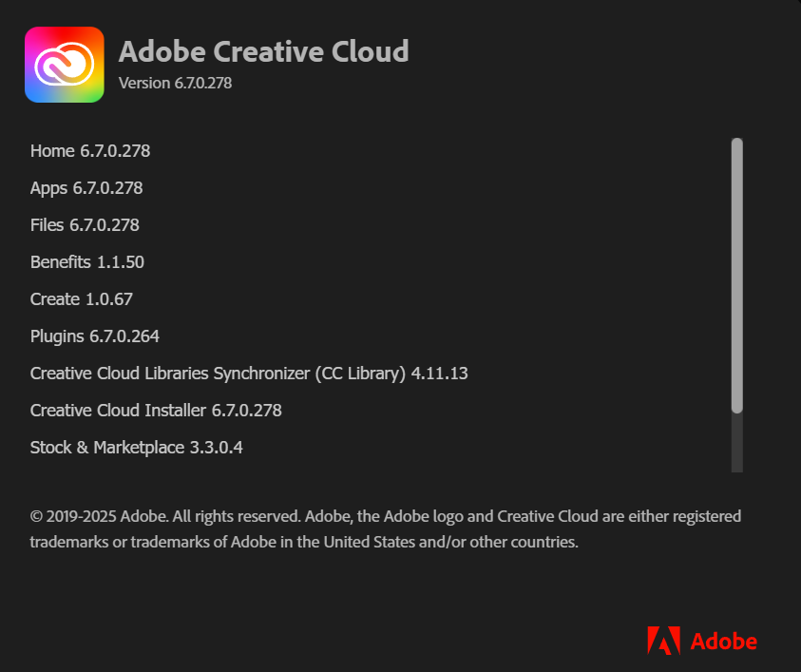This screenshot has width=801, height=672.
Task: Click the trademarks line of the legal text
Action: coord(304,544)
